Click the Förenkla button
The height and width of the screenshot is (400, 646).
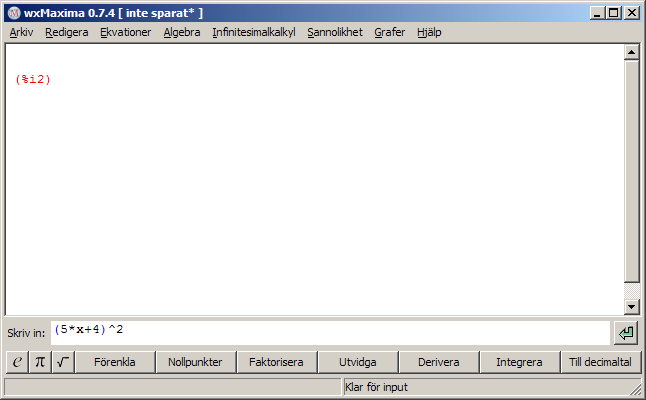(x=115, y=362)
